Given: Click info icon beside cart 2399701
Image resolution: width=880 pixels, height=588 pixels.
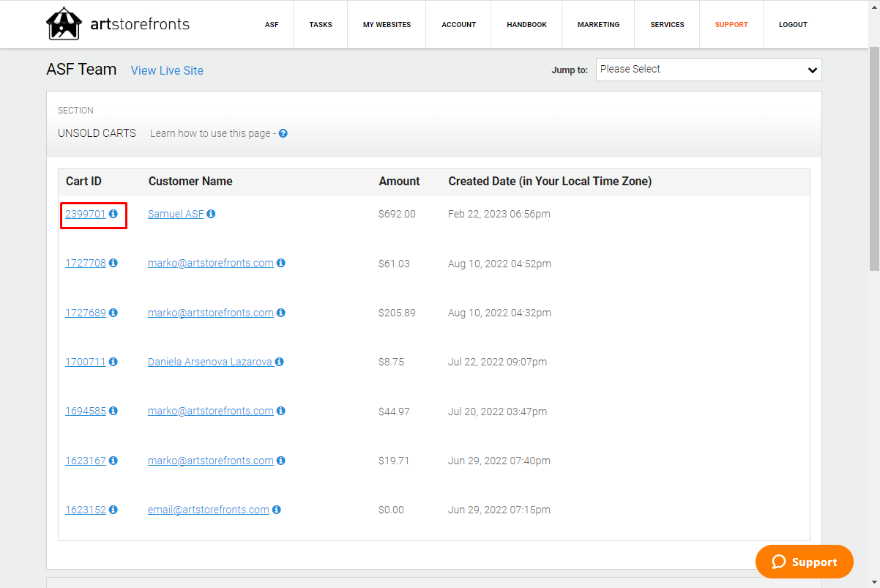Looking at the screenshot, I should point(113,214).
